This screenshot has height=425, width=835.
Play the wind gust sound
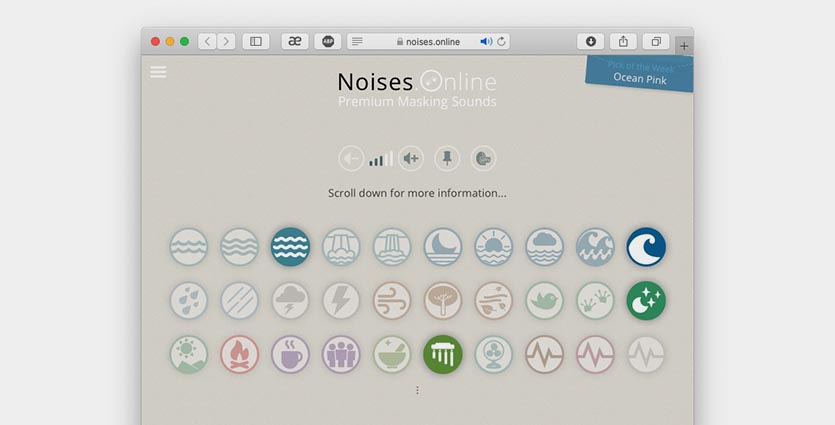[x=392, y=301]
